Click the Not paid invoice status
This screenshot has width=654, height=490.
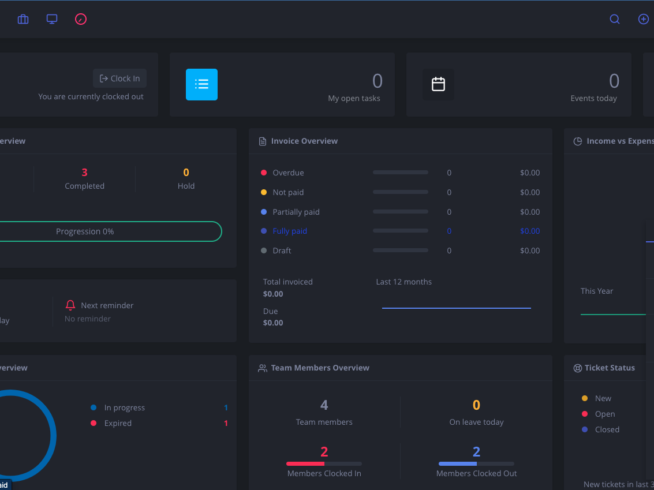tap(288, 192)
